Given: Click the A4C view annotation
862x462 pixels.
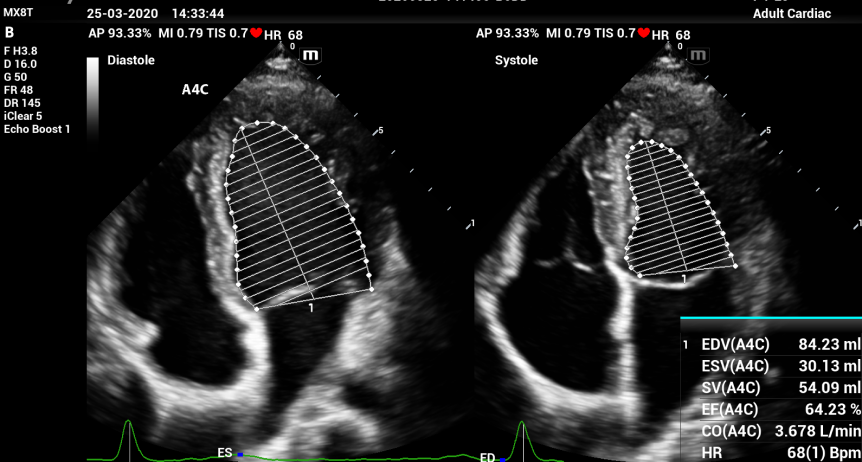Looking at the screenshot, I should (x=194, y=89).
